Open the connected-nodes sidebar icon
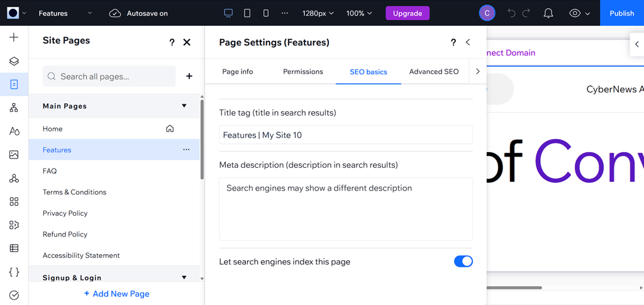The width and height of the screenshot is (644, 305). pos(14,178)
